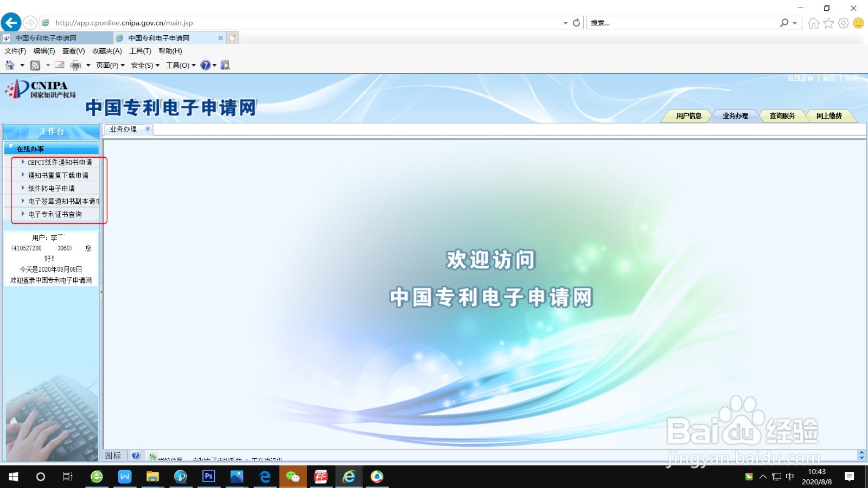Open File Explorer from the taskbar

[152, 477]
